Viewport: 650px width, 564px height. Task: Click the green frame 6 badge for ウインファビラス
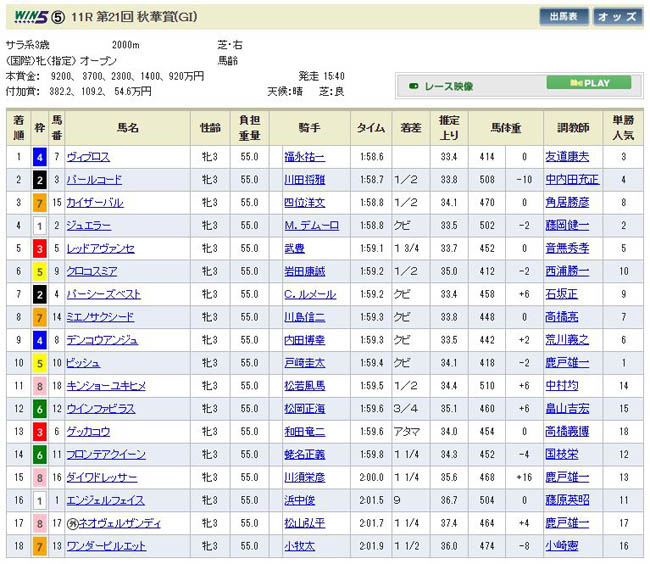(40, 408)
